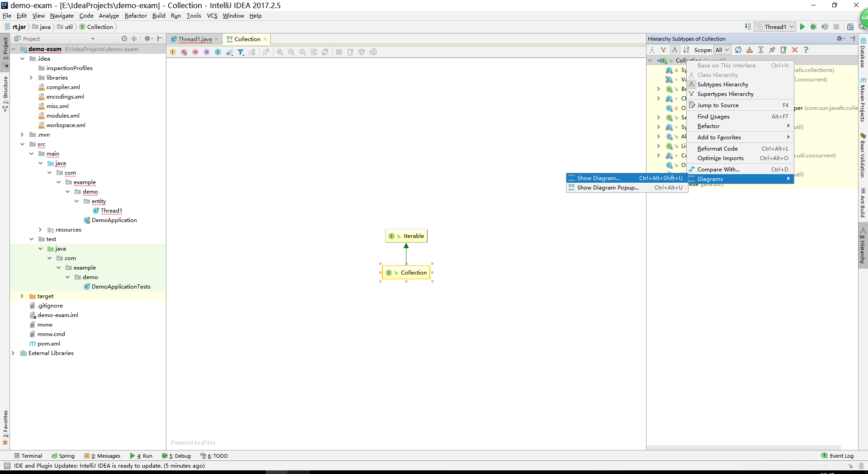
Task: Toggle Autoscroll to Source in Hierarchy
Action: point(750,50)
